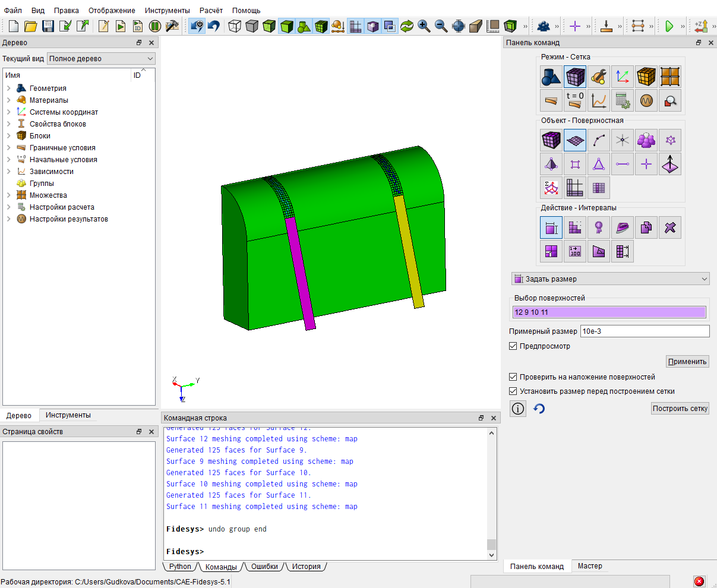Select the t = 0 initial conditions icon

[575, 100]
